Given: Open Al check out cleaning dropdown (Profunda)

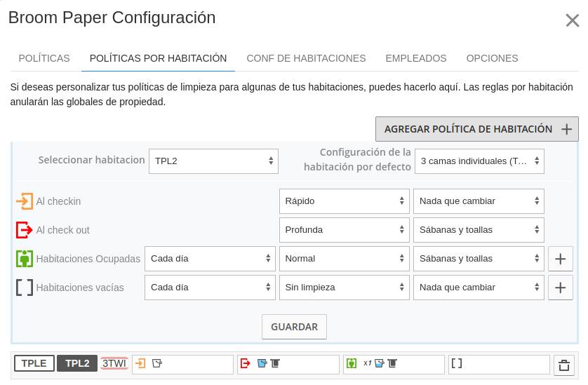Looking at the screenshot, I should pos(345,230).
